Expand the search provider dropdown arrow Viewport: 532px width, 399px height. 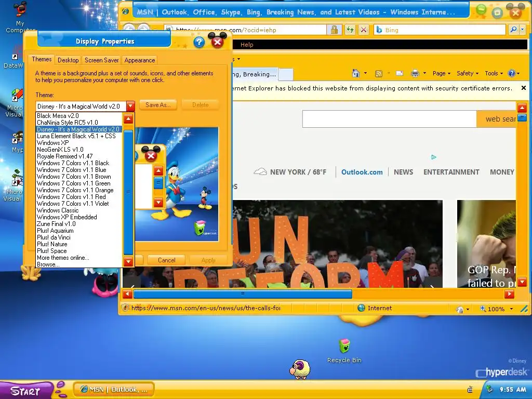(523, 30)
